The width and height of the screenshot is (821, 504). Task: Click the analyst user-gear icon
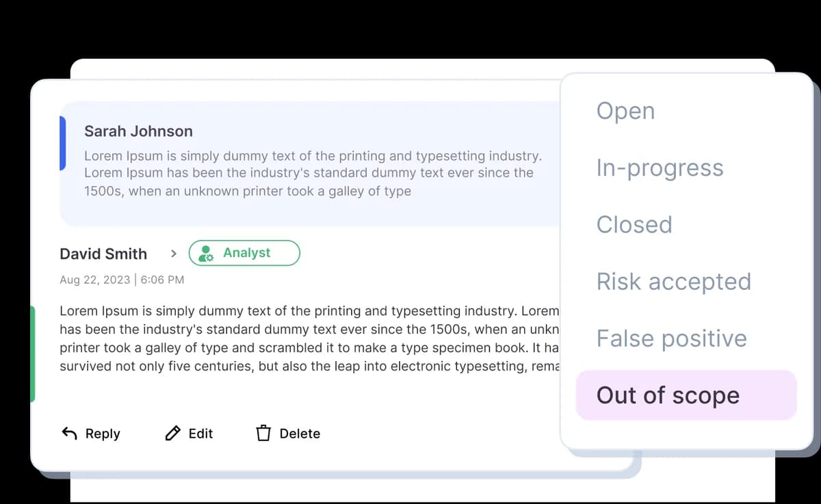click(205, 254)
